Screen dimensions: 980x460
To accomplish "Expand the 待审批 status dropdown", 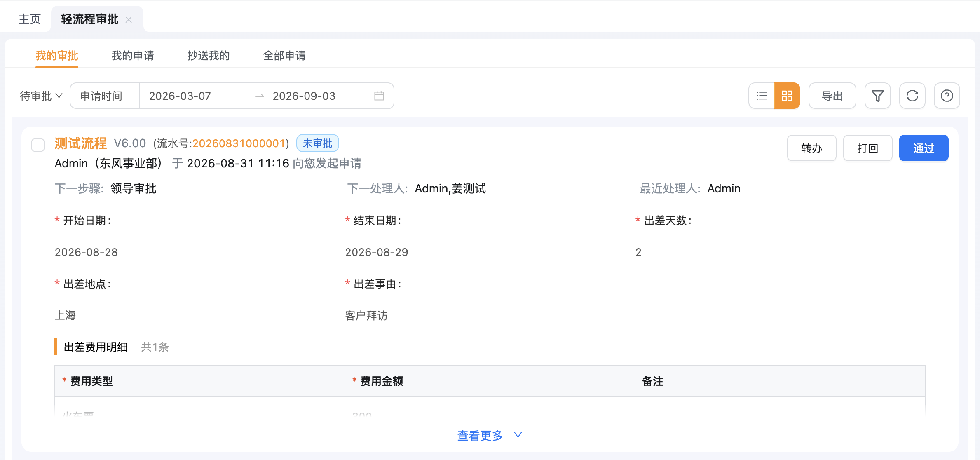I will tap(41, 96).
